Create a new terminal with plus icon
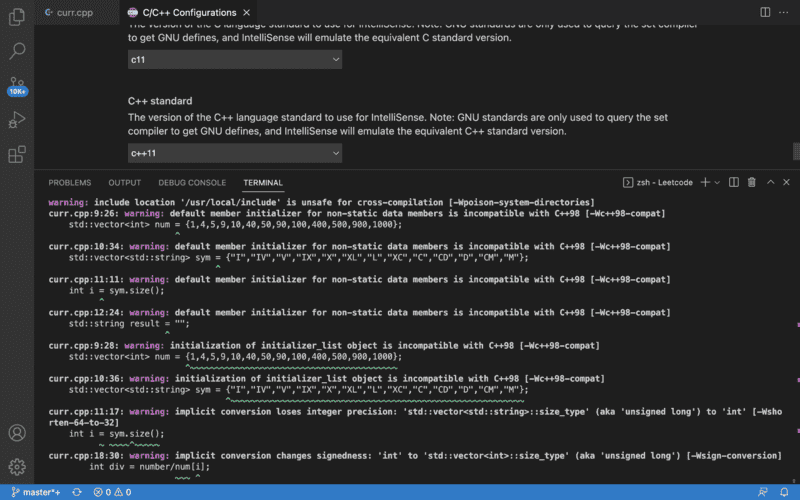This screenshot has width=800, height=500. click(x=704, y=183)
